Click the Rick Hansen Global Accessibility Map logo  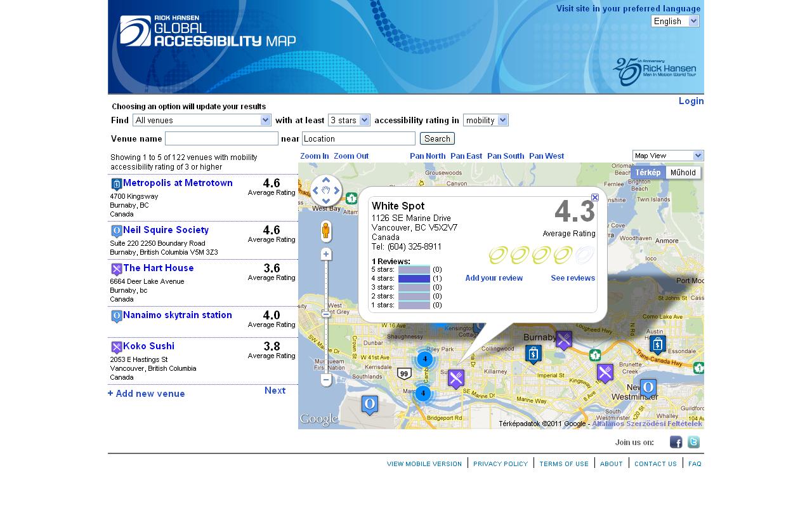(207, 31)
